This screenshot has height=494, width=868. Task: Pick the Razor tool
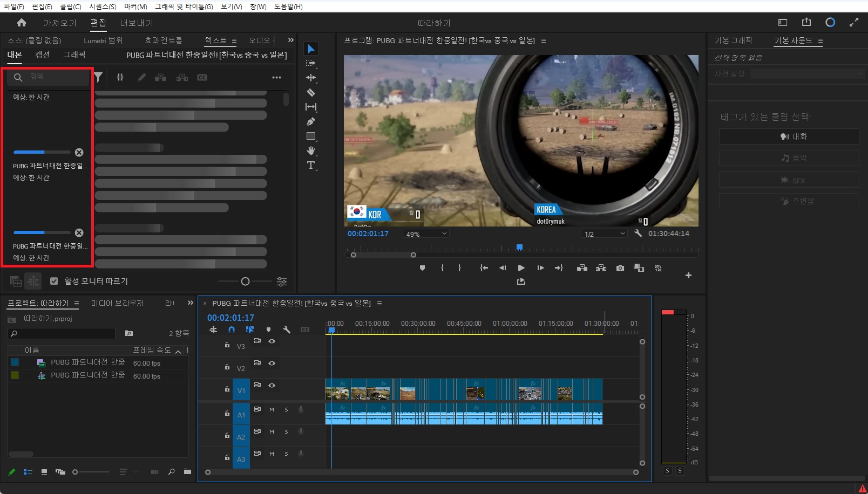click(x=311, y=92)
